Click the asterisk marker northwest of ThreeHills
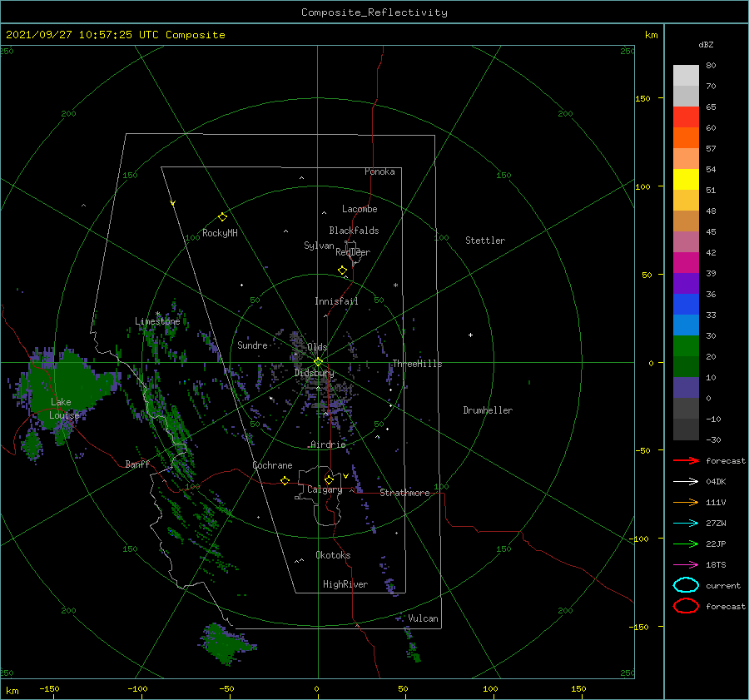 [x=395, y=285]
